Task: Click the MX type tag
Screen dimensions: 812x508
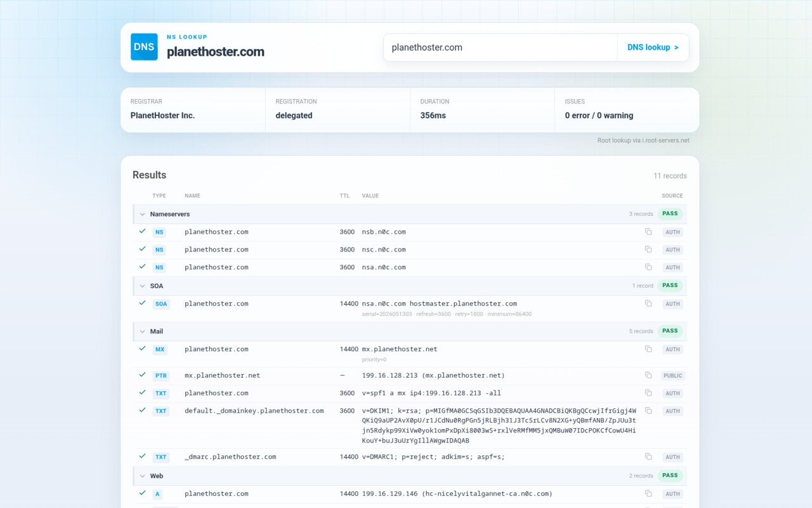Action: point(160,349)
